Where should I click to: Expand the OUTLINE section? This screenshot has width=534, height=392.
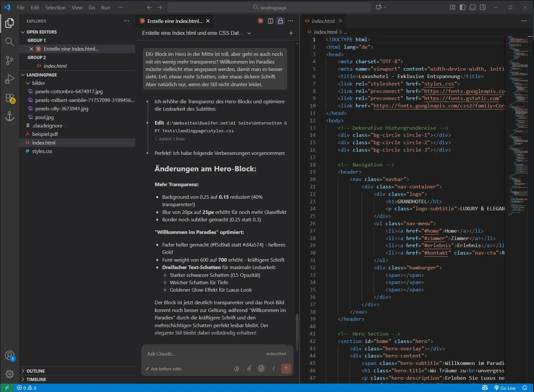tap(36, 371)
